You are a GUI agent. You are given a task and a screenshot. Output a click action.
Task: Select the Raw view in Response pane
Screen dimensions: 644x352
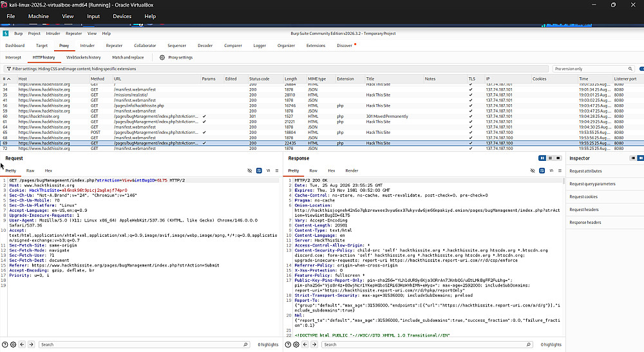[314, 171]
